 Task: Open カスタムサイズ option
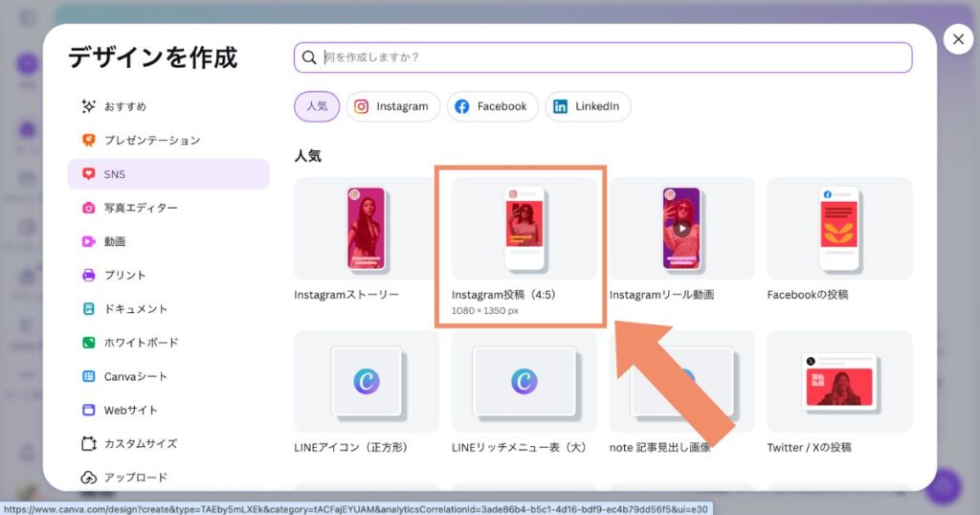point(168,444)
